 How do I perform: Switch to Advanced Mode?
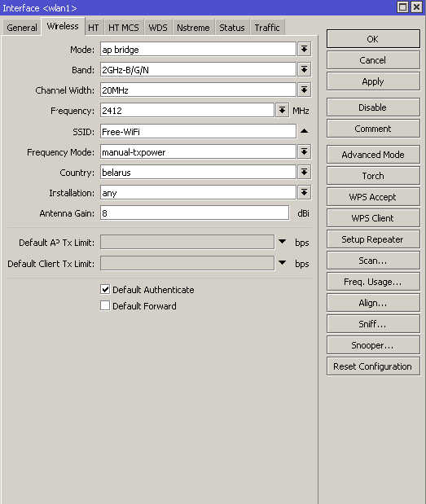[373, 155]
